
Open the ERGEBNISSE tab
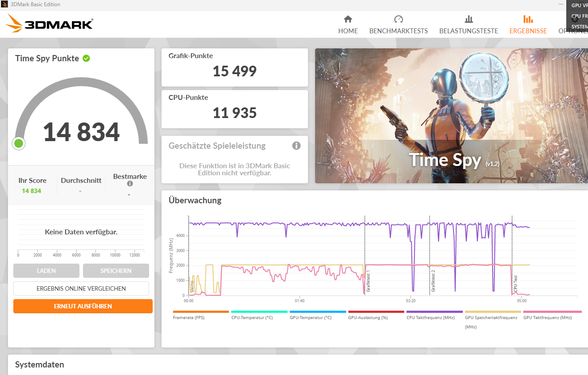(528, 31)
